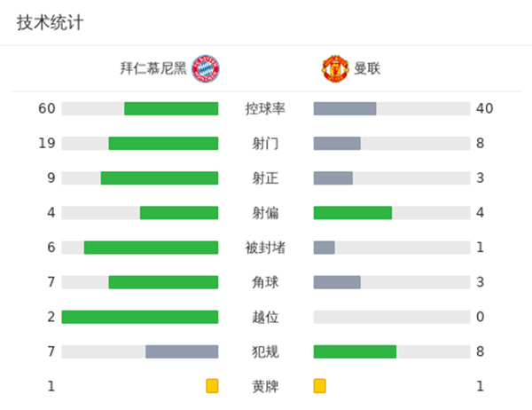The height and width of the screenshot is (410, 532).
Task: Click Bayern's green 射门 bar
Action: click(x=163, y=144)
